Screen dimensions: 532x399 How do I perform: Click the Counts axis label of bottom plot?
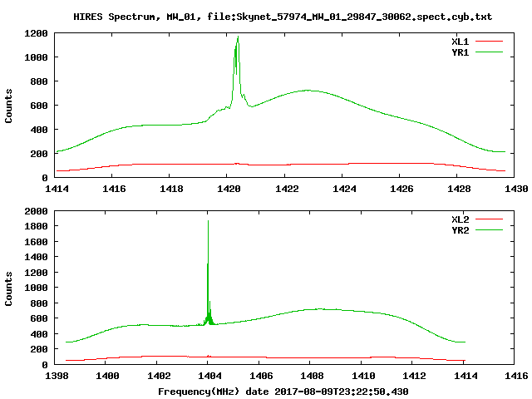(8, 288)
